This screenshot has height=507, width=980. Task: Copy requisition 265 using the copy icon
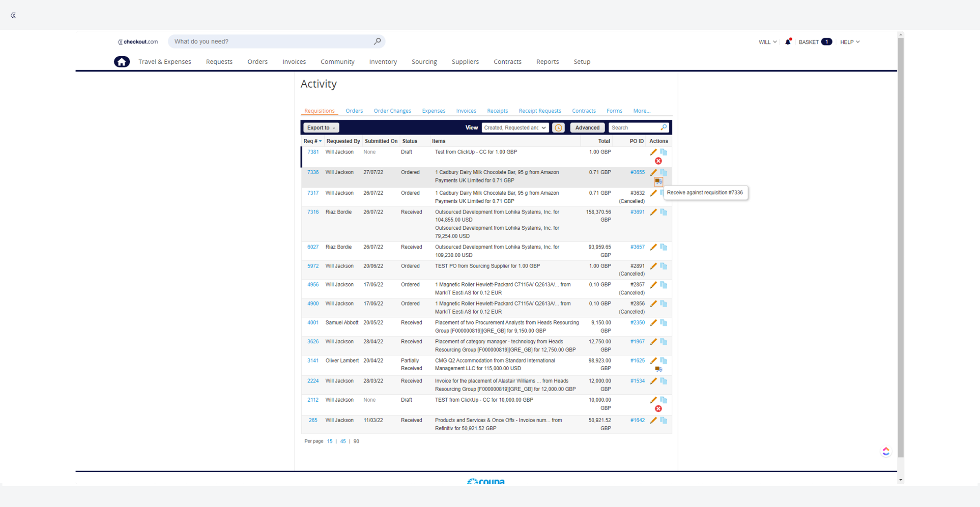(x=664, y=420)
